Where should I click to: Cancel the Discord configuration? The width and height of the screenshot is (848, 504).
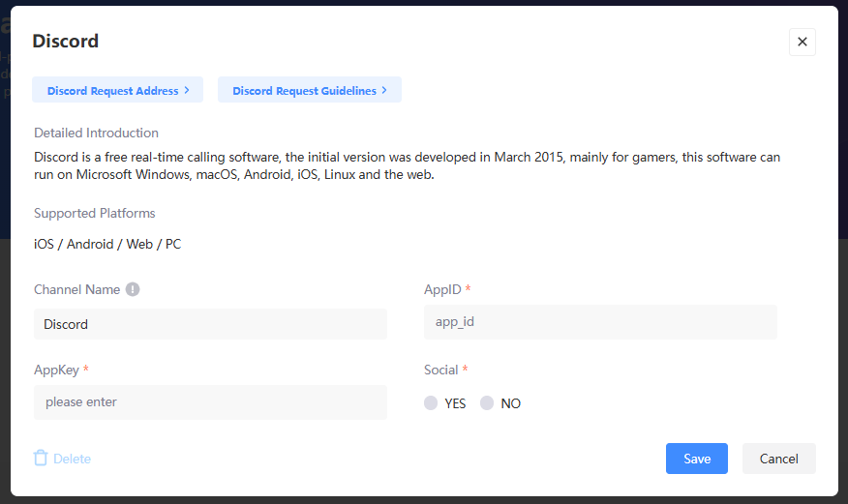coord(778,459)
